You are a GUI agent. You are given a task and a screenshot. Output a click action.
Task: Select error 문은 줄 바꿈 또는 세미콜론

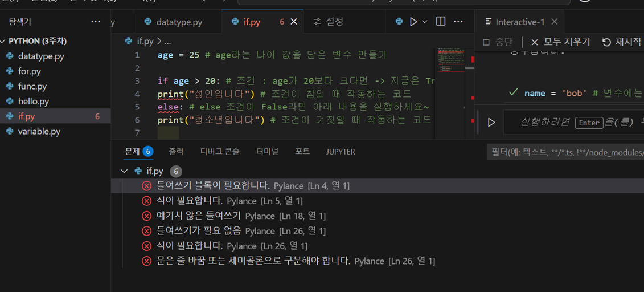378,261
